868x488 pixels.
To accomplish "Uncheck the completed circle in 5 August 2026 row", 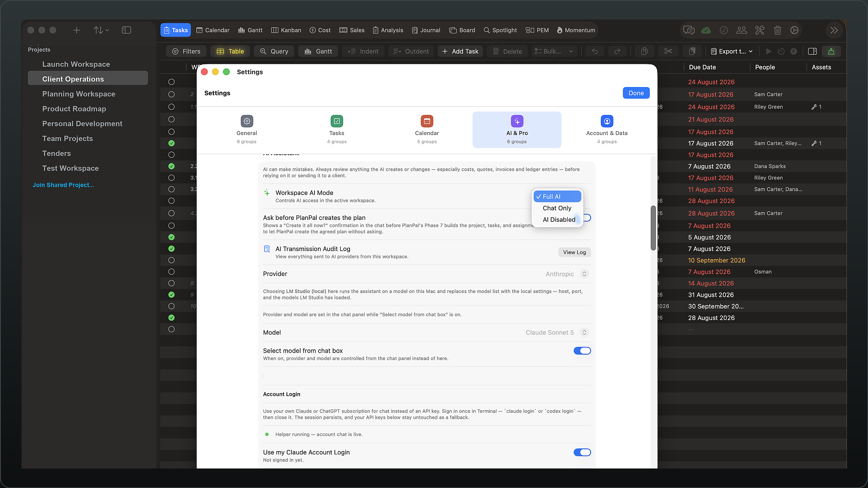I will [x=171, y=237].
